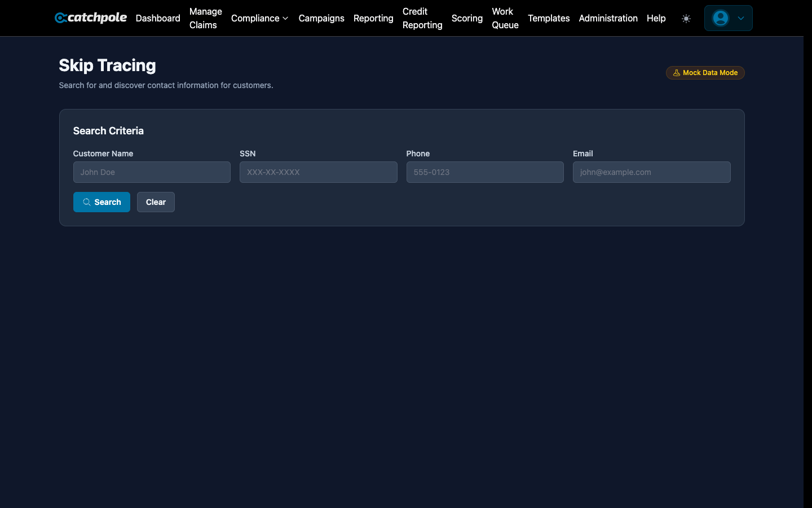Navigate to Work Queue
The height and width of the screenshot is (508, 812).
click(505, 18)
